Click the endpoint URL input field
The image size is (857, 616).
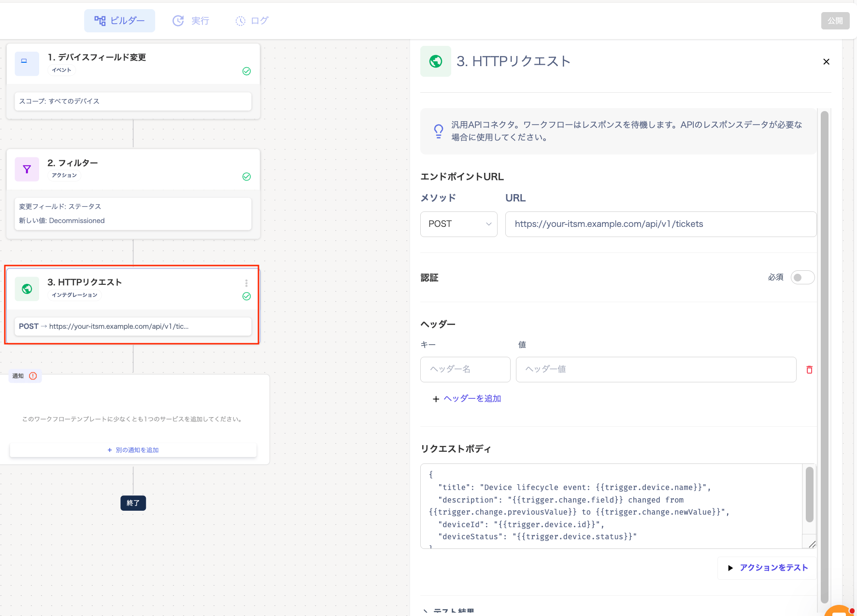point(660,224)
